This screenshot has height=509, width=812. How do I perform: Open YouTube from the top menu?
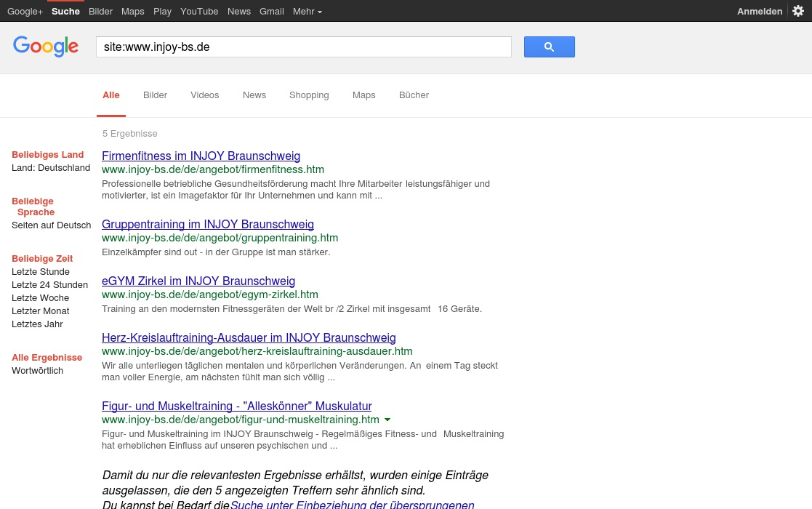[x=199, y=11]
